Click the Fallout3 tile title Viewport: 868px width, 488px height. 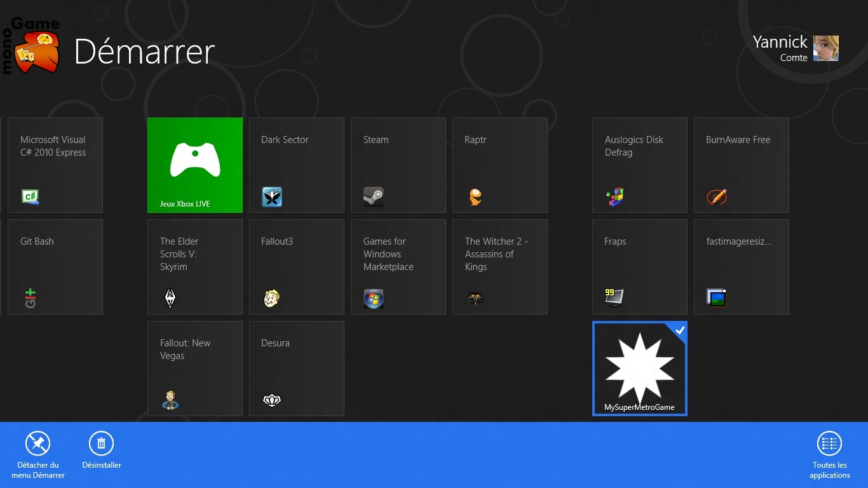[277, 241]
